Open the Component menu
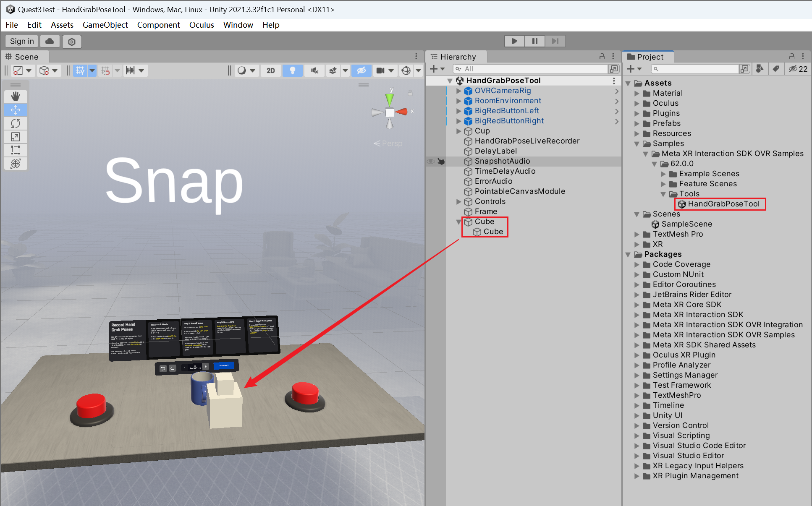Screen dimensions: 812x506 click(159, 25)
